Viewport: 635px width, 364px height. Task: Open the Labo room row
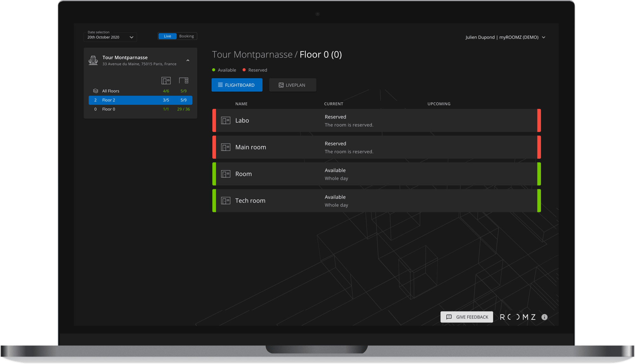[x=376, y=120]
